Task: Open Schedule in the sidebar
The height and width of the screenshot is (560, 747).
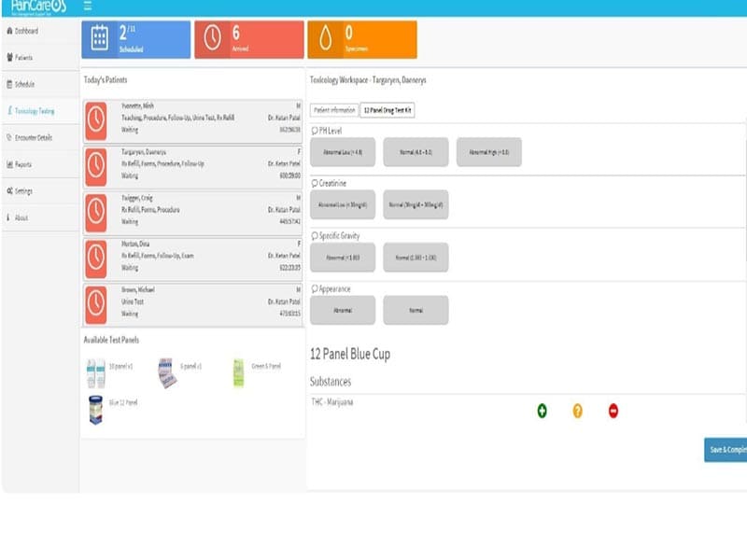Action: coord(21,84)
